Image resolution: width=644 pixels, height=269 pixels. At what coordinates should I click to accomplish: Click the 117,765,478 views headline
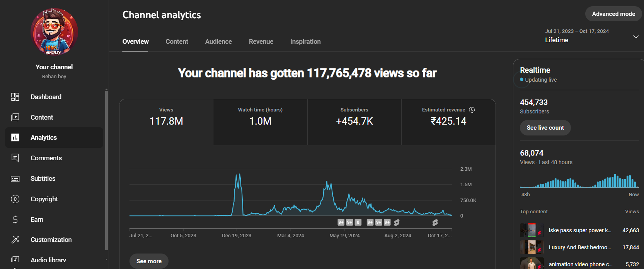point(307,73)
